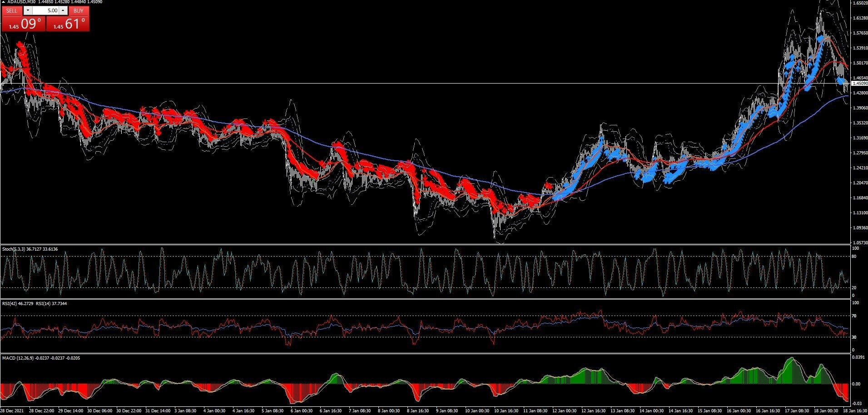Collapse the one-click trading panel triangle
Image resolution: width=868 pixels, height=415 pixels.
point(4,2)
